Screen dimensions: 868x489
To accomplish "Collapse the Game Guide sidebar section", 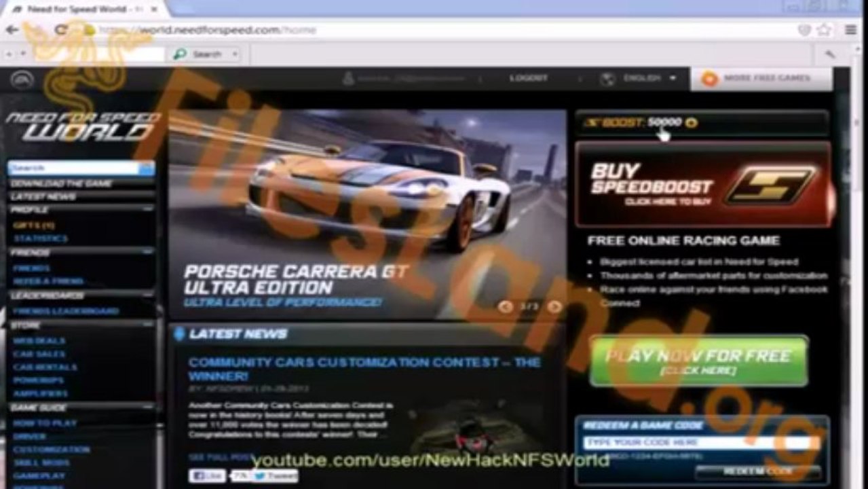I will (148, 407).
